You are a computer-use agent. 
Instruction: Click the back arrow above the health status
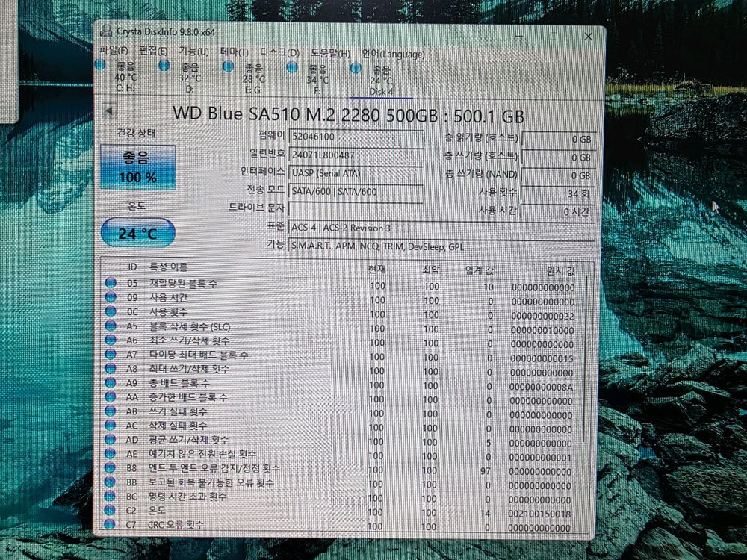point(109,109)
